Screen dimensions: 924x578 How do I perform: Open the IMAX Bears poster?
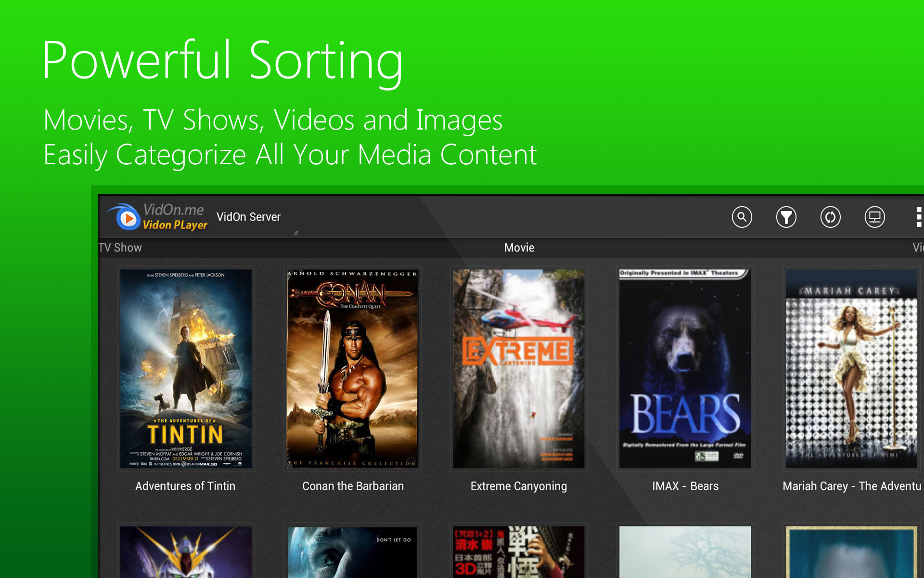point(685,368)
